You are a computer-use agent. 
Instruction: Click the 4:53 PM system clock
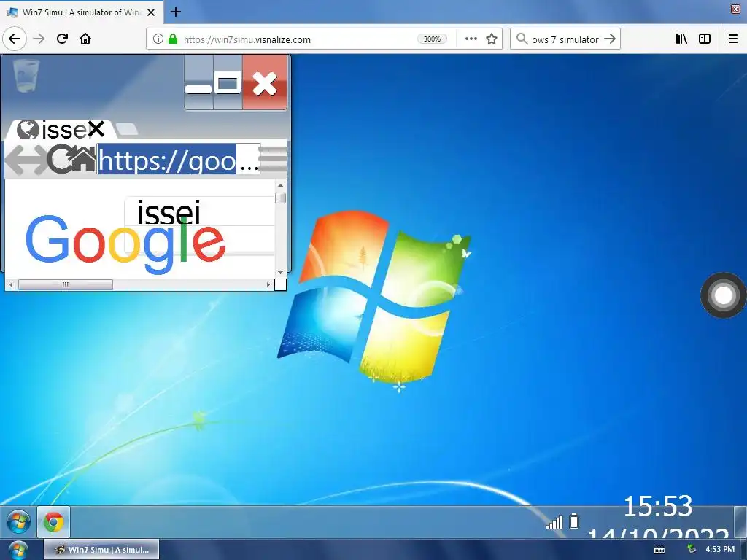[x=720, y=550]
